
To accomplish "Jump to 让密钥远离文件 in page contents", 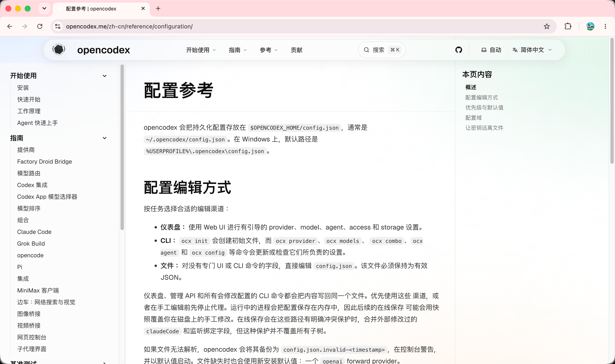I will (x=484, y=128).
